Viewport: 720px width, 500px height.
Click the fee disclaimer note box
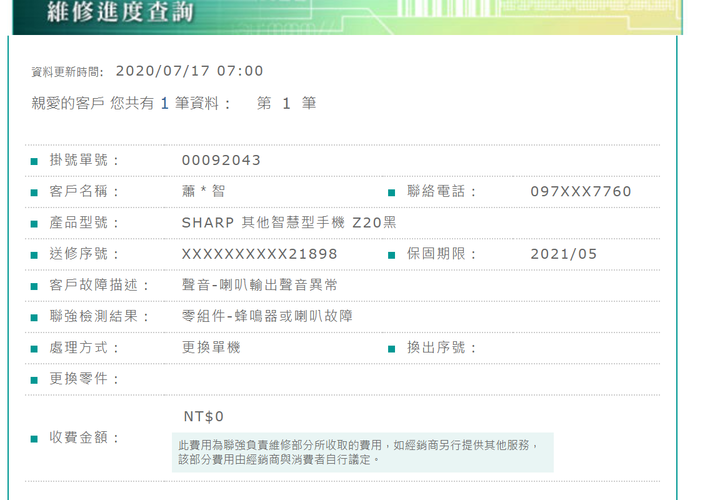pyautogui.click(x=363, y=452)
